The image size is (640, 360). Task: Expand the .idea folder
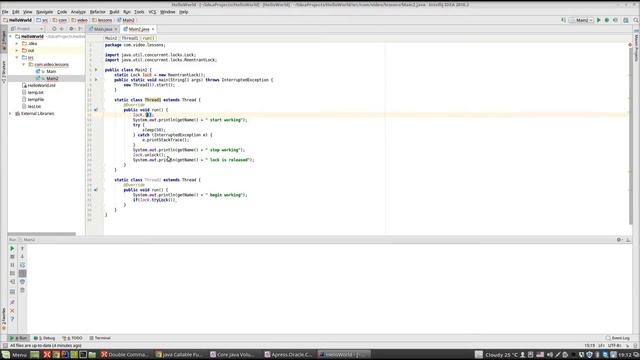point(17,43)
